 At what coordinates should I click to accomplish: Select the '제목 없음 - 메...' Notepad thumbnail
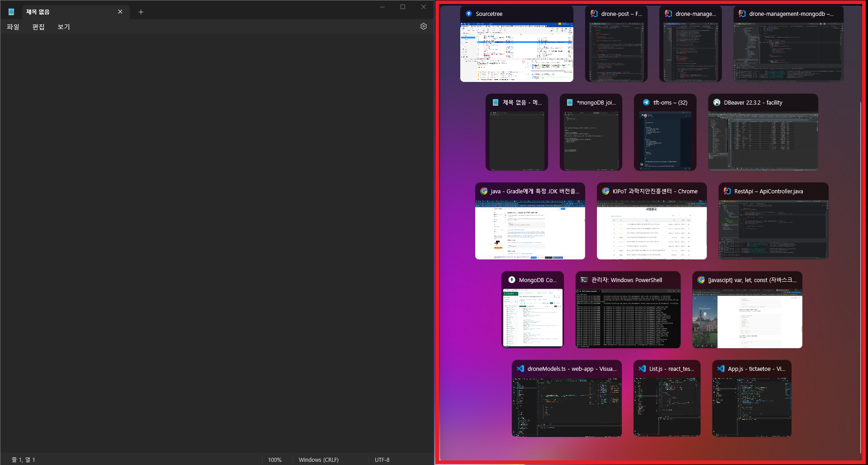pyautogui.click(x=517, y=132)
